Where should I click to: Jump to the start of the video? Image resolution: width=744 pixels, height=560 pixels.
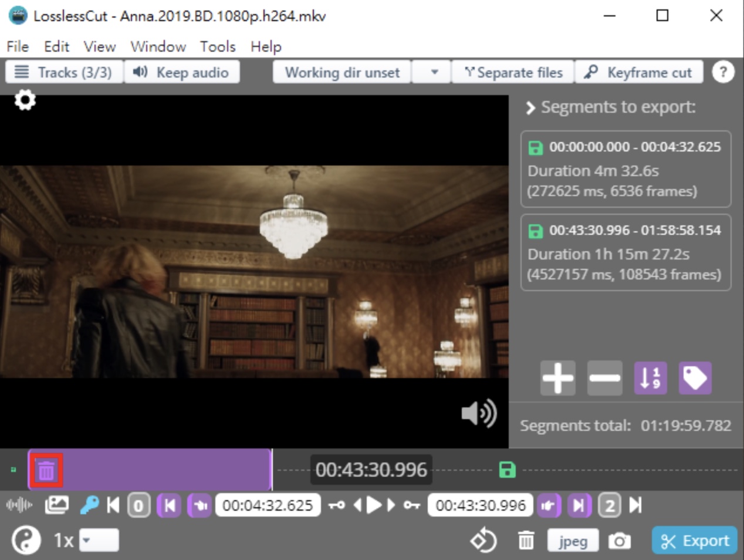113,505
